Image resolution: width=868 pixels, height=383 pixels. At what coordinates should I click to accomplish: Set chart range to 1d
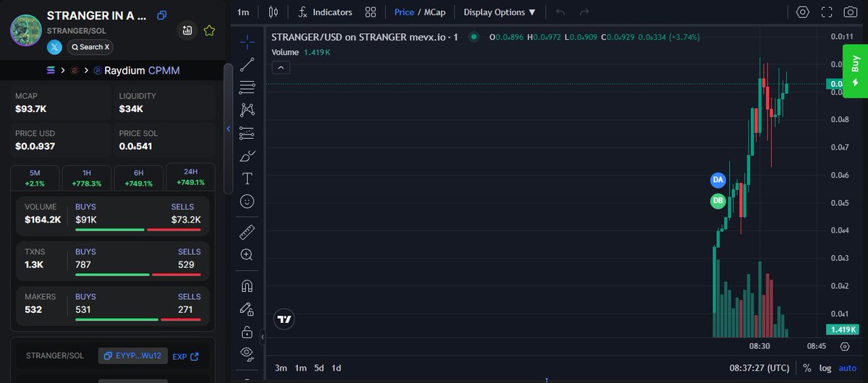(336, 368)
